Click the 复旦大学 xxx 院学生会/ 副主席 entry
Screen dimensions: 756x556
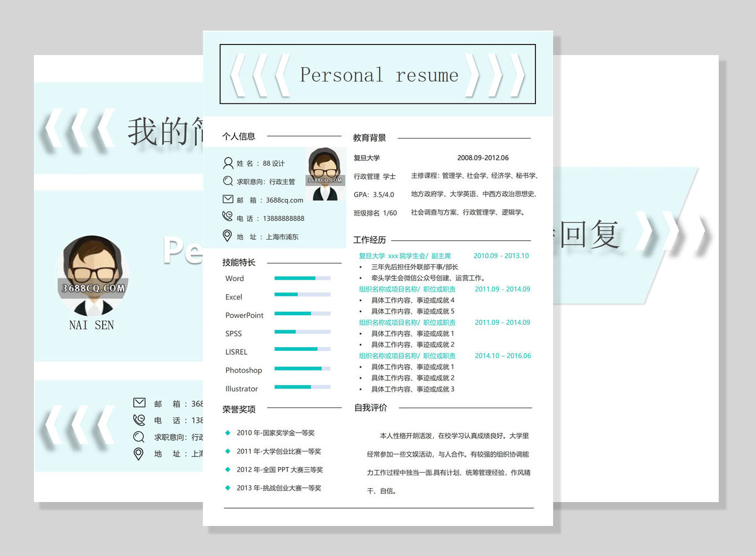(405, 256)
